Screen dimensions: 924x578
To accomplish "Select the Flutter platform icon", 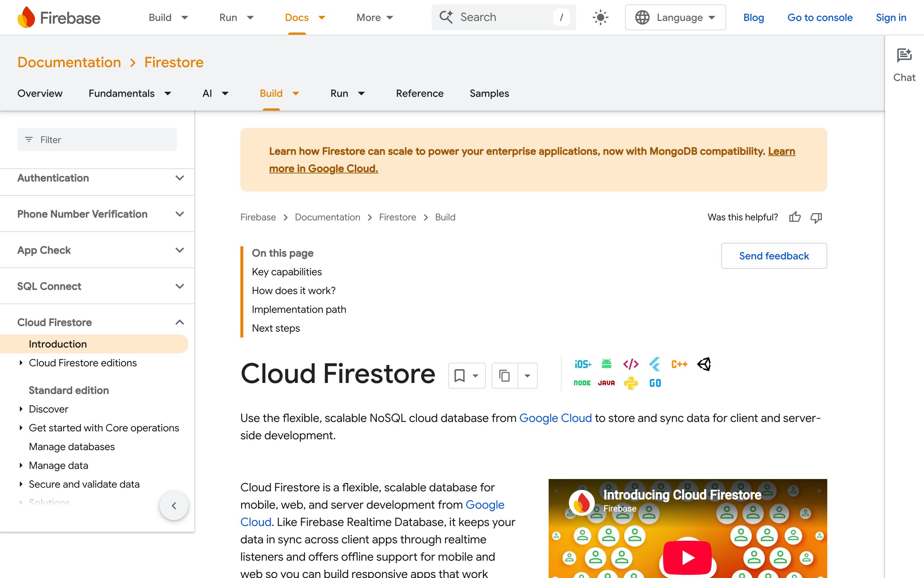I will coord(655,364).
